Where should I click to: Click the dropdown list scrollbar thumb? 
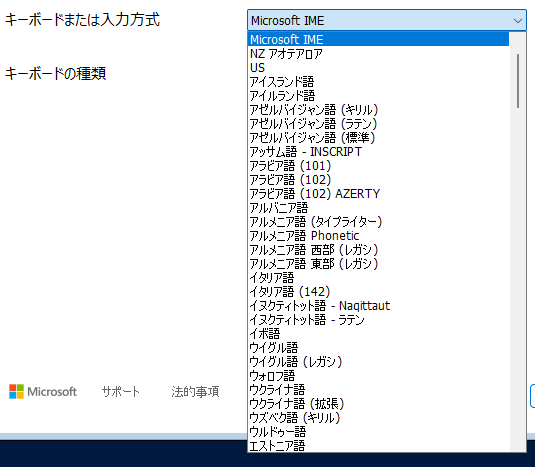pyautogui.click(x=518, y=81)
